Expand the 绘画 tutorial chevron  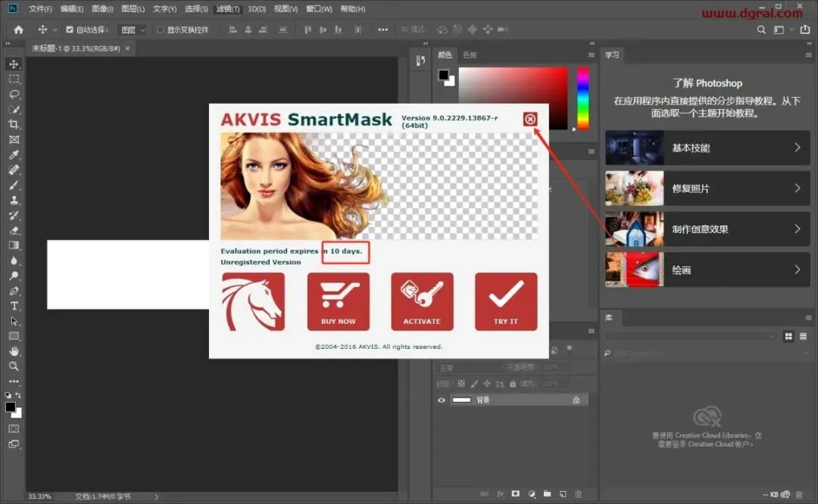pyautogui.click(x=797, y=269)
